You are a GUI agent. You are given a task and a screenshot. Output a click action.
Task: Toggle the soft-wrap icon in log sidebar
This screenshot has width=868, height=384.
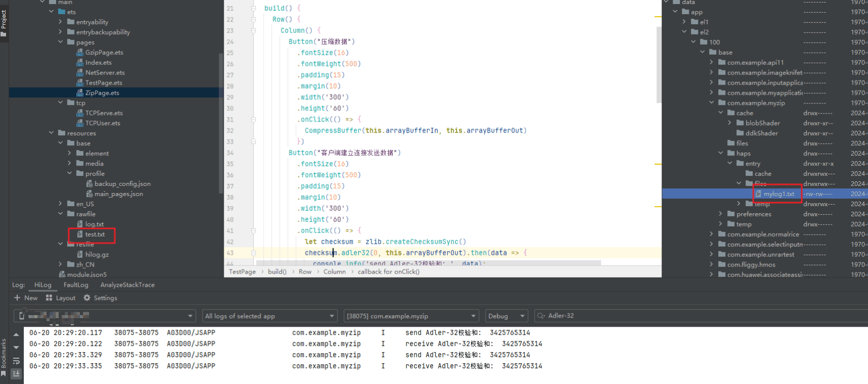click(x=16, y=361)
